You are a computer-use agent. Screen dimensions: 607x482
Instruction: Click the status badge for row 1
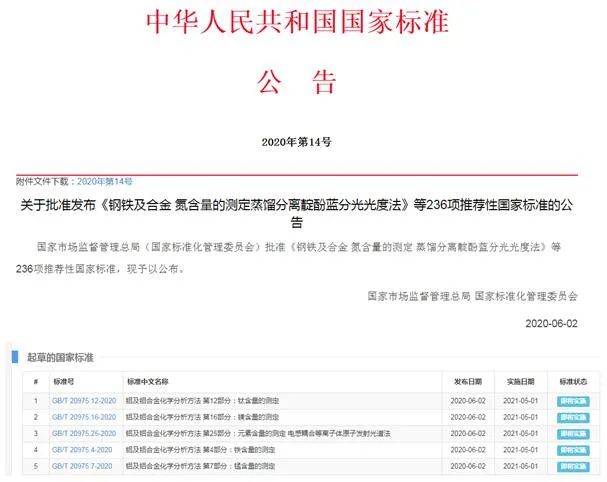(572, 401)
